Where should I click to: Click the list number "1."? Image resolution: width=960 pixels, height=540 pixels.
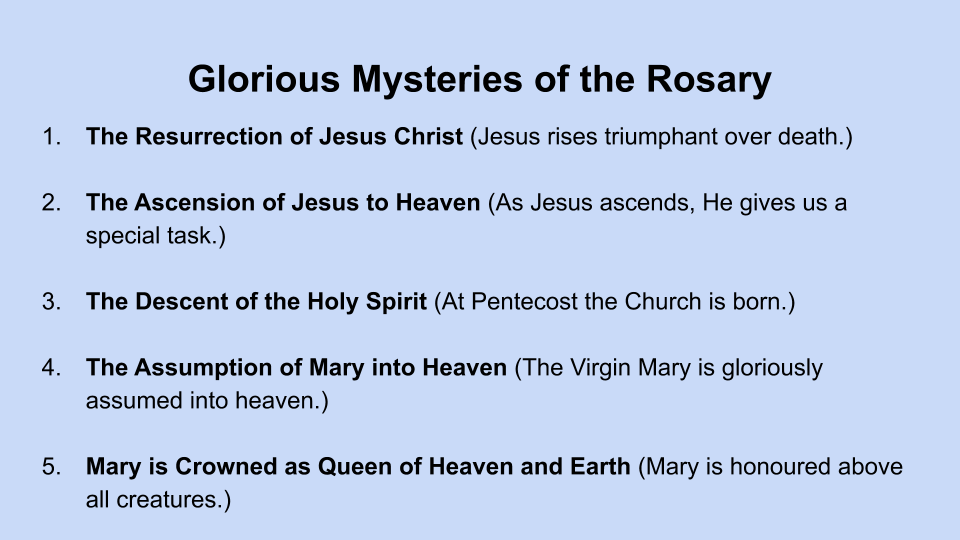52,137
